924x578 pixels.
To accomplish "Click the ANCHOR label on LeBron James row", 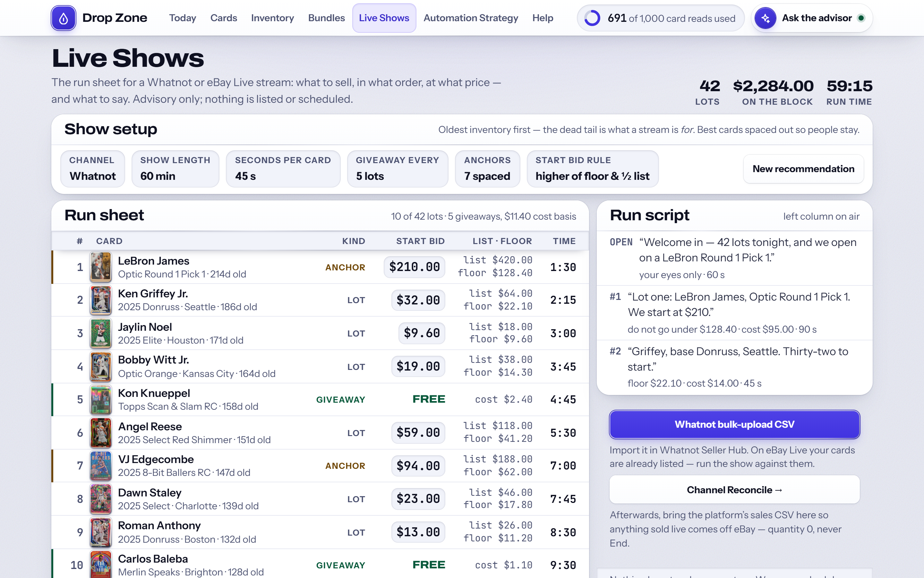I will [345, 267].
